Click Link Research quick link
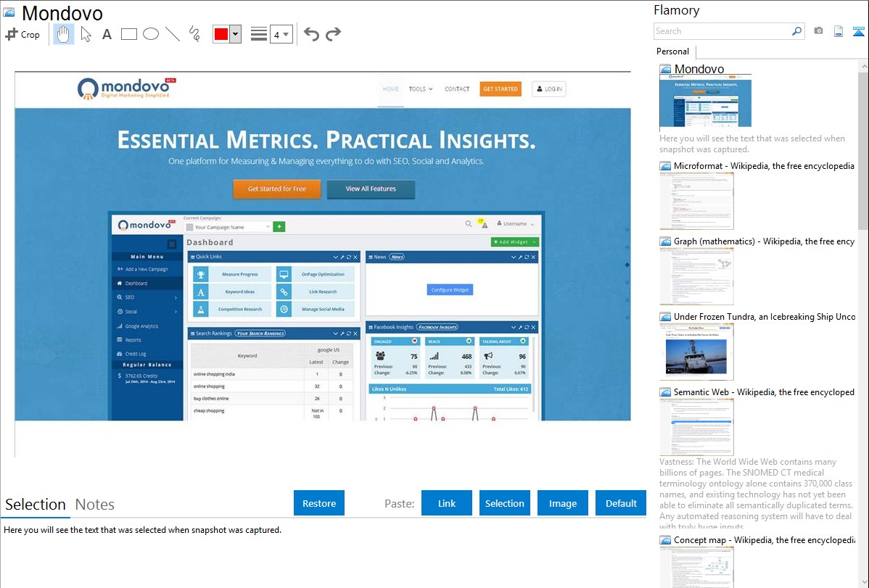Viewport: 869px width, 588px height. (315, 291)
